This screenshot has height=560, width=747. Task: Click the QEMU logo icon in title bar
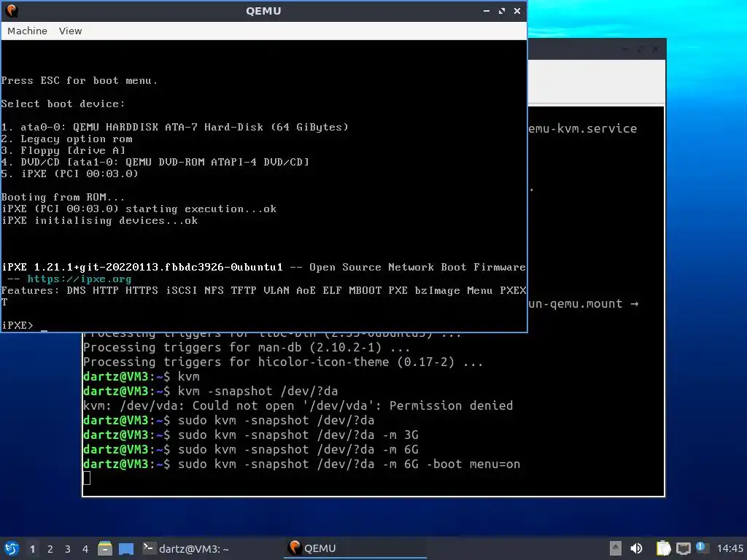pyautogui.click(x=12, y=10)
